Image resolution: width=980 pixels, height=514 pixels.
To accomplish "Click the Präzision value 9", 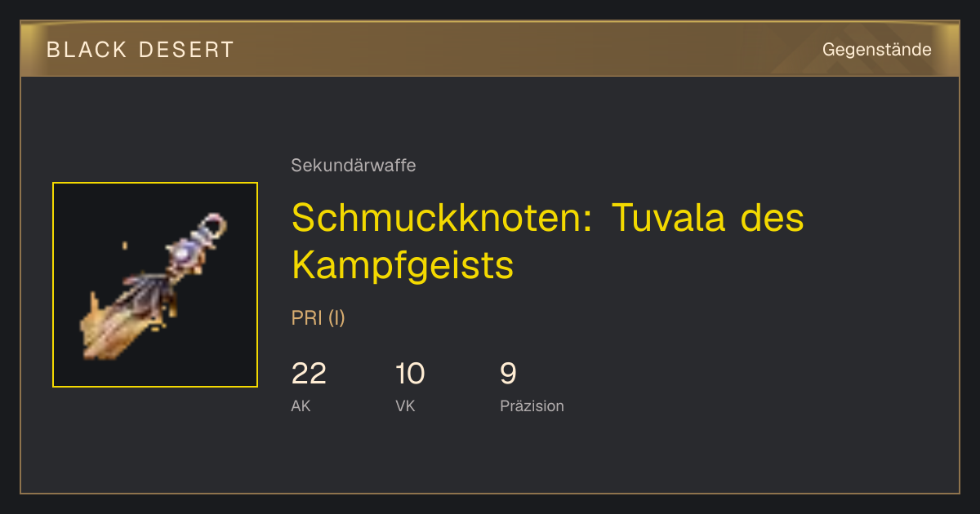I will pos(508,374).
